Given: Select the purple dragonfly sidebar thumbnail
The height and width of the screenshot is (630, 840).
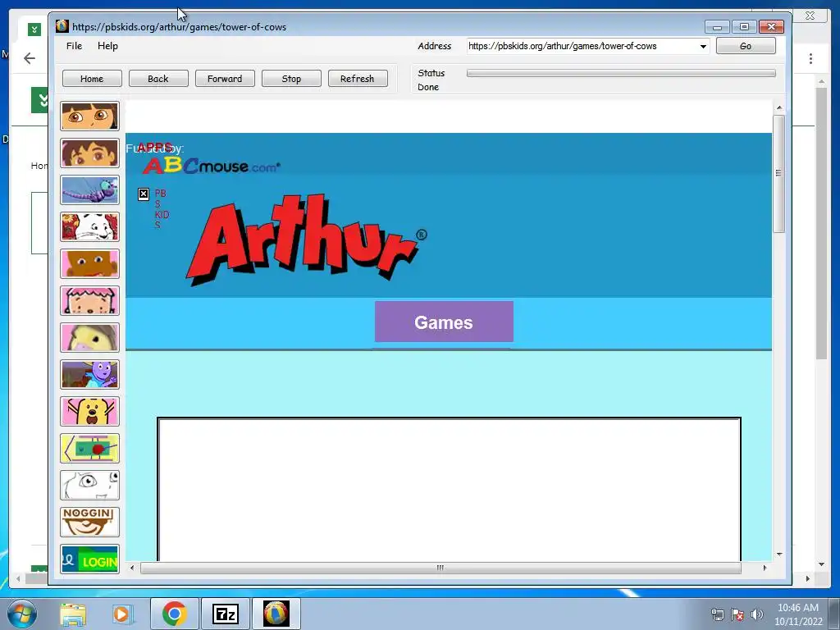Looking at the screenshot, I should [89, 189].
